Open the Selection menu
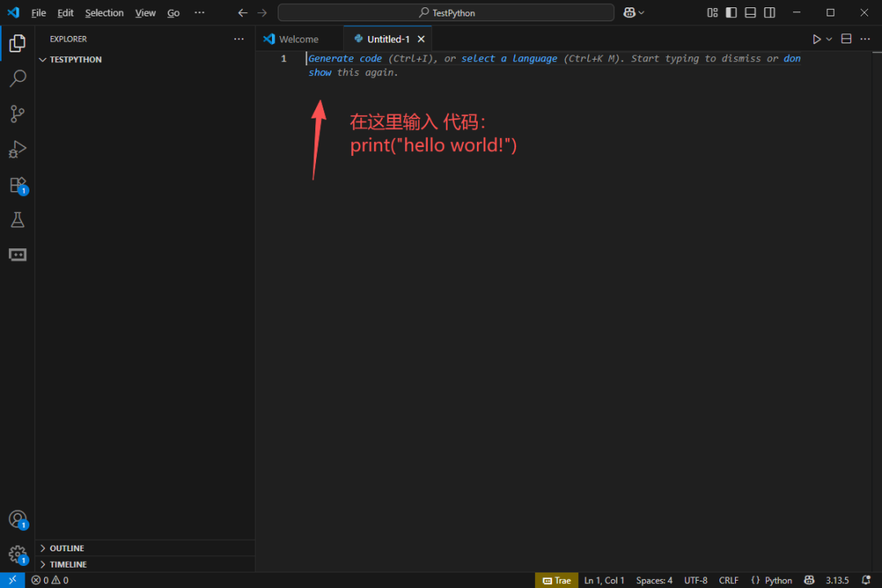This screenshot has width=882, height=588. pos(104,12)
